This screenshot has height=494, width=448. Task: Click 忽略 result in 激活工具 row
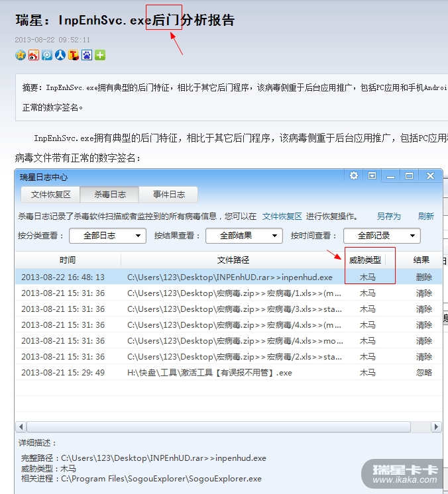[423, 373]
